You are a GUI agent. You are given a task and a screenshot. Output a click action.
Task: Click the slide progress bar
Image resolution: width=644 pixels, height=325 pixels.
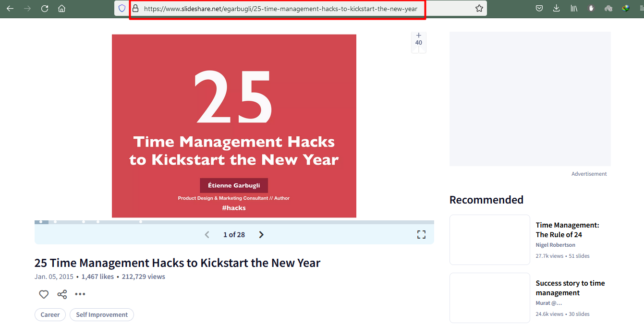coord(234,222)
